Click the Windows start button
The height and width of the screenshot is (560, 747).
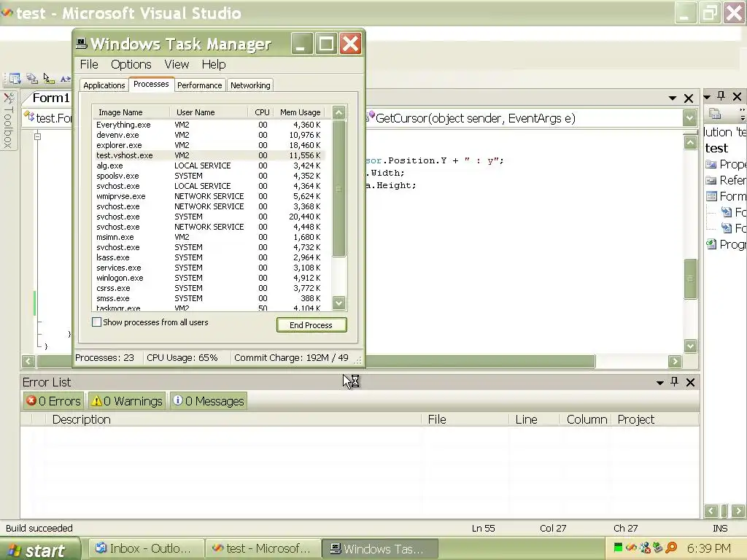(x=40, y=550)
